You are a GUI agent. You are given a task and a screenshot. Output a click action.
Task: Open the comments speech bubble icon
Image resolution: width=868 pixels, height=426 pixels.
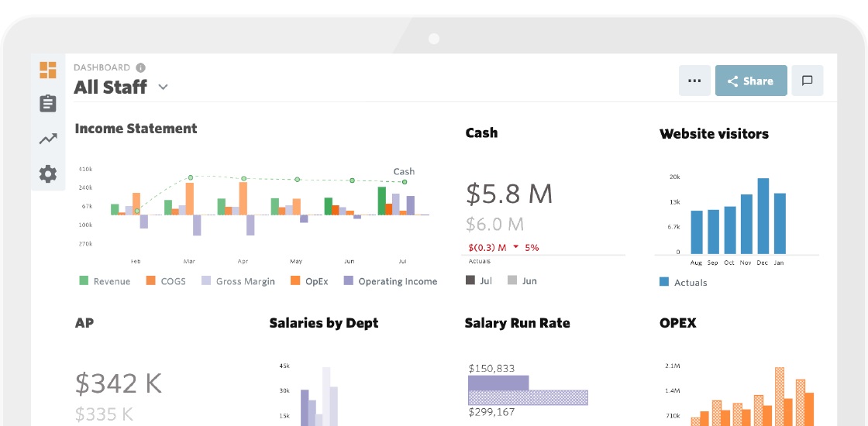pyautogui.click(x=807, y=81)
